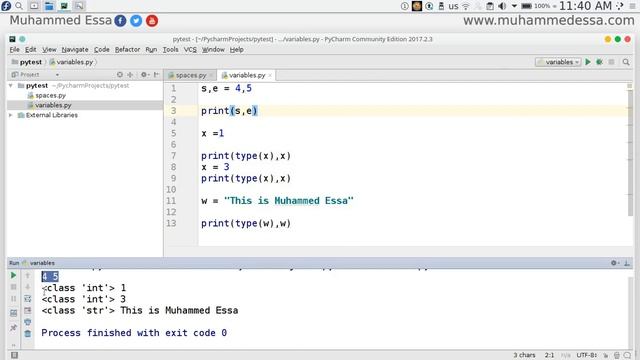Open the VCS menu
Image resolution: width=640 pixels, height=360 pixels.
click(x=190, y=49)
